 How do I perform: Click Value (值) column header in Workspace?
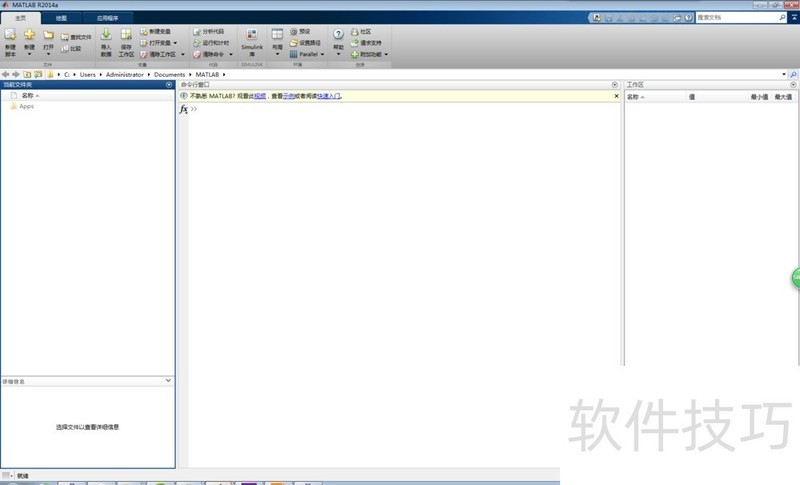715,97
